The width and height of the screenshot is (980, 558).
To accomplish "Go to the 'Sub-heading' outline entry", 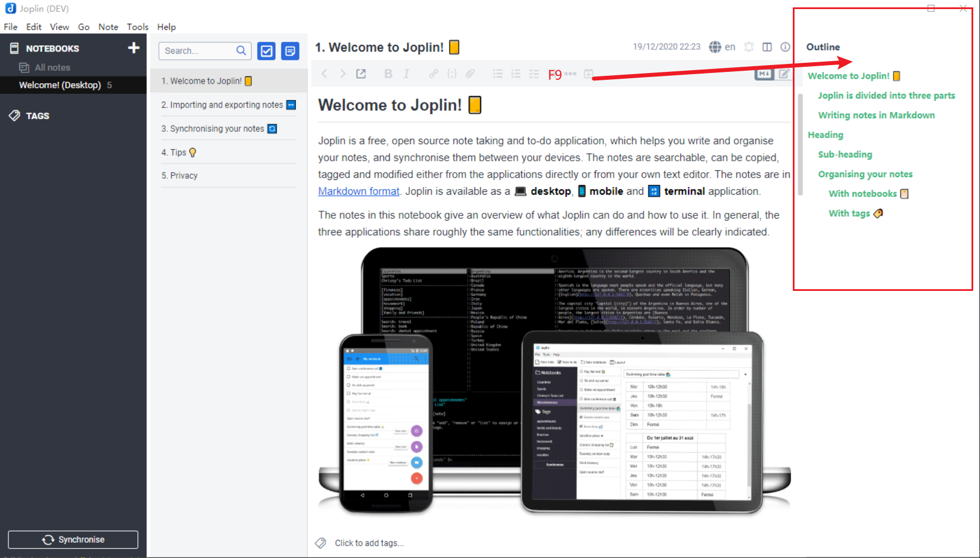I will click(x=845, y=154).
